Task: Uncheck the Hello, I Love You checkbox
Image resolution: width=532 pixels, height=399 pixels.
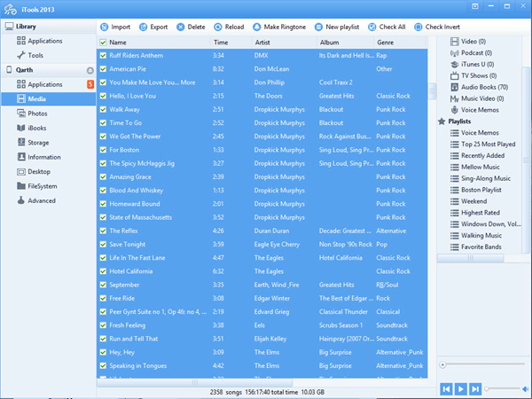Action: [103, 96]
